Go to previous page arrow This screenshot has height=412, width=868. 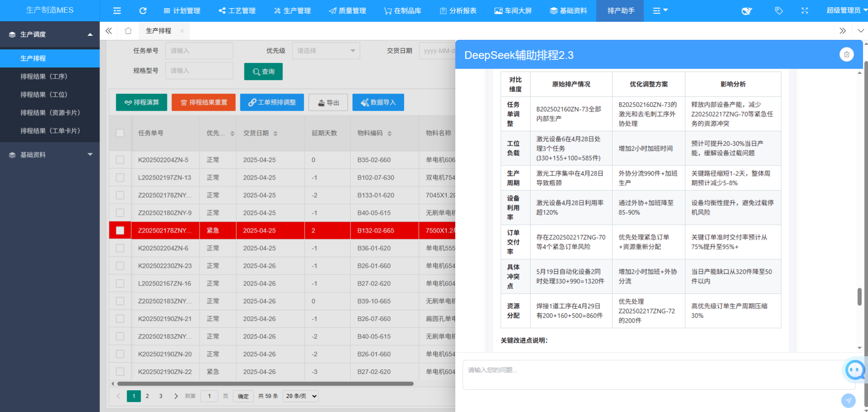click(x=118, y=396)
